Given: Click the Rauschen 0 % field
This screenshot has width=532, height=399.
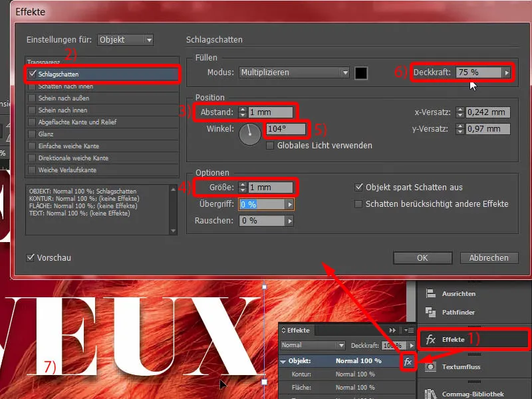Looking at the screenshot, I should pos(262,221).
